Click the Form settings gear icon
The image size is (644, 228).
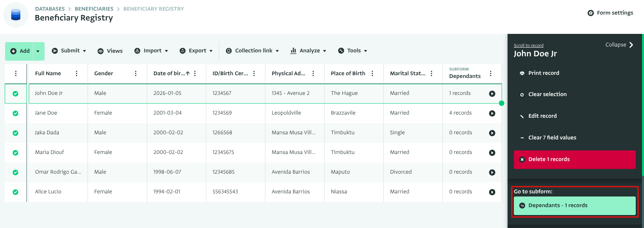(590, 13)
